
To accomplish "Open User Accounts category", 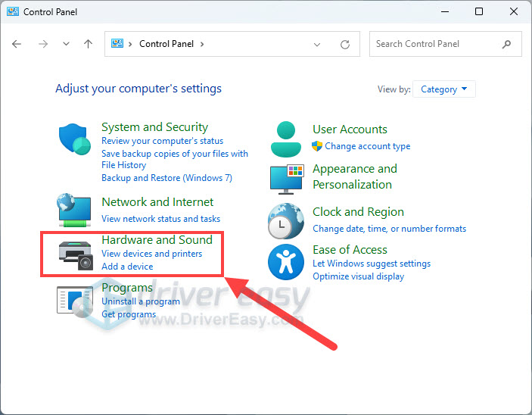I will click(350, 129).
